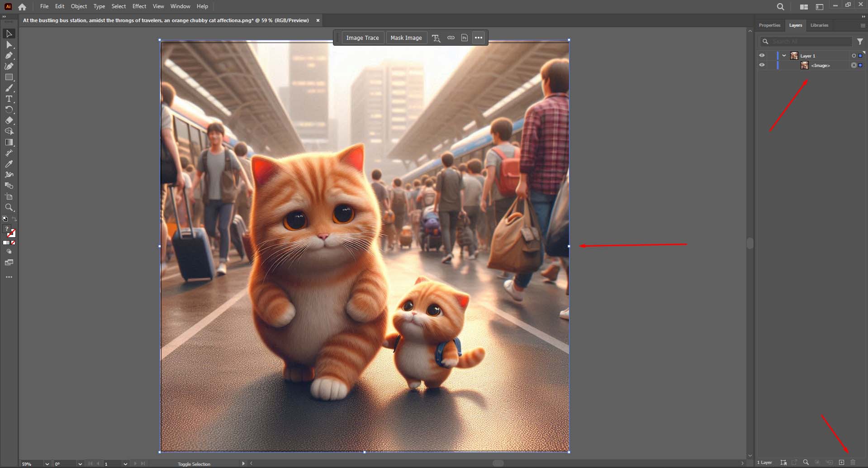Activate the Rotate tool
The width and height of the screenshot is (868, 468).
(9, 110)
